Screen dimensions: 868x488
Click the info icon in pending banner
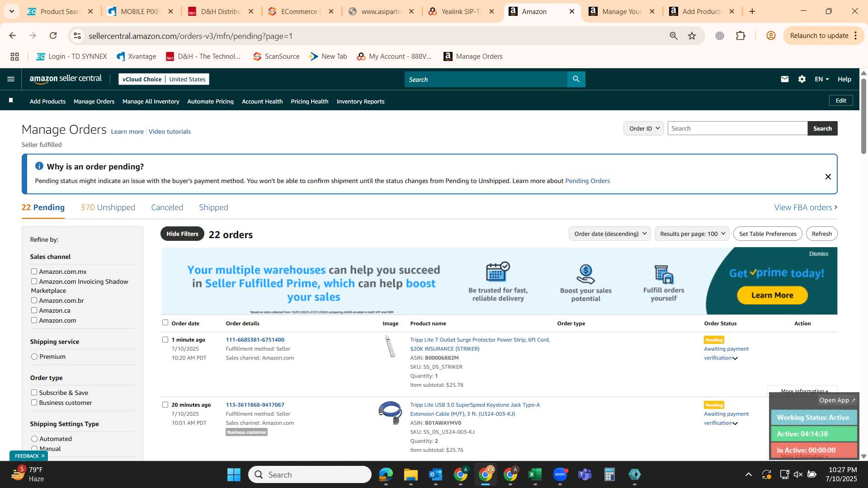pos(39,166)
